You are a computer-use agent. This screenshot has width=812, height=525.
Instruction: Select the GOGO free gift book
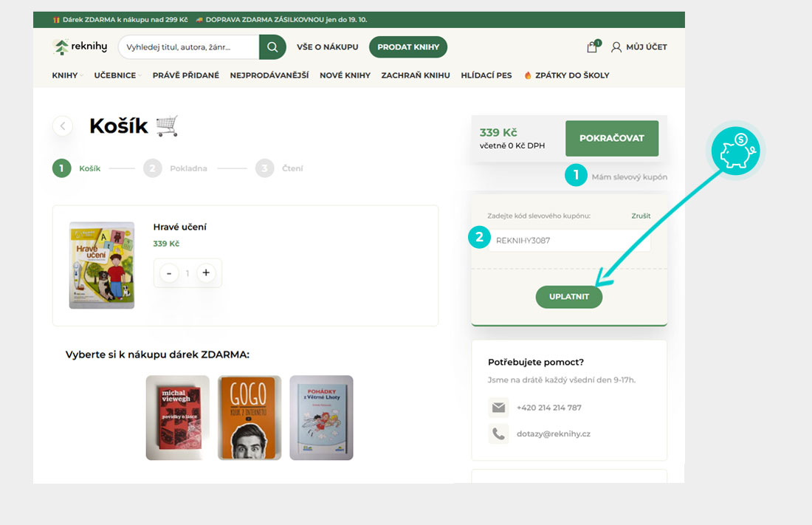point(250,418)
